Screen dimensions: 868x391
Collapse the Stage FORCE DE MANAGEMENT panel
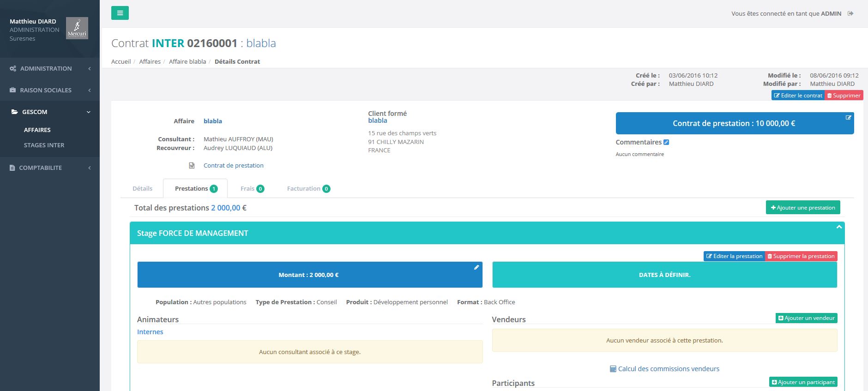point(839,227)
